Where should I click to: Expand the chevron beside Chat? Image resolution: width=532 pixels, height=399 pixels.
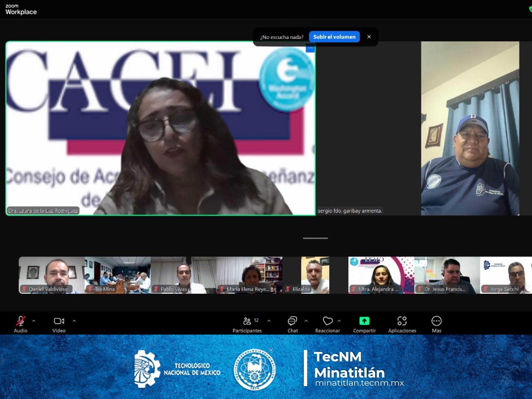click(x=306, y=321)
